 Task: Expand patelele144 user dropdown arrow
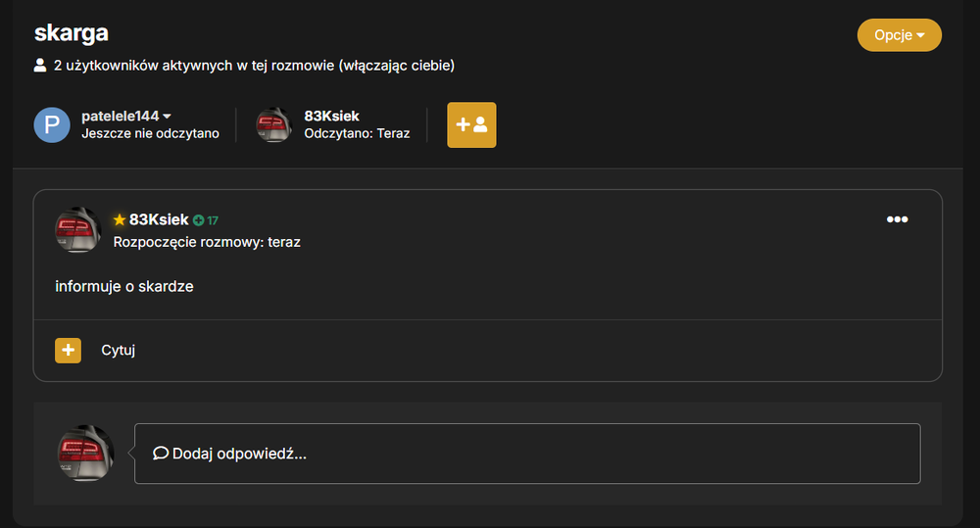[x=167, y=117]
